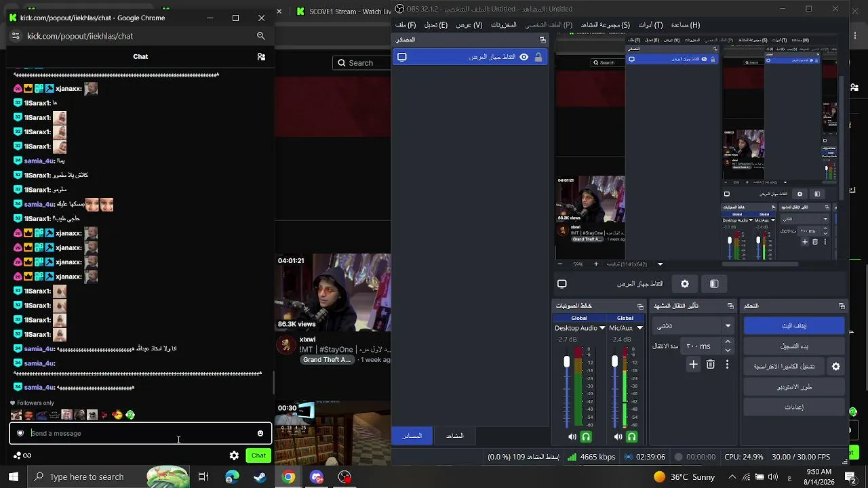The image size is (868, 488).
Task: Open source properties gear beside the preview toolbar
Action: coord(685,284)
